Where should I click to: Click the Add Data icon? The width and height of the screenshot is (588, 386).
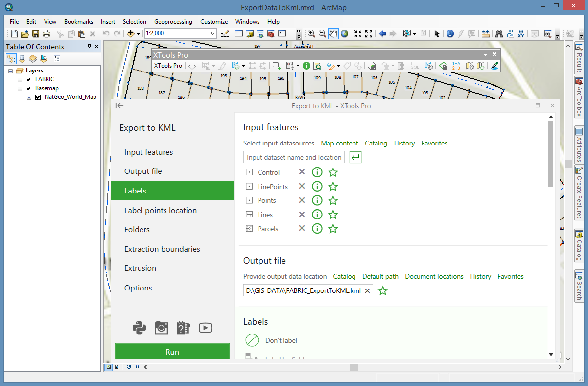(x=131, y=34)
